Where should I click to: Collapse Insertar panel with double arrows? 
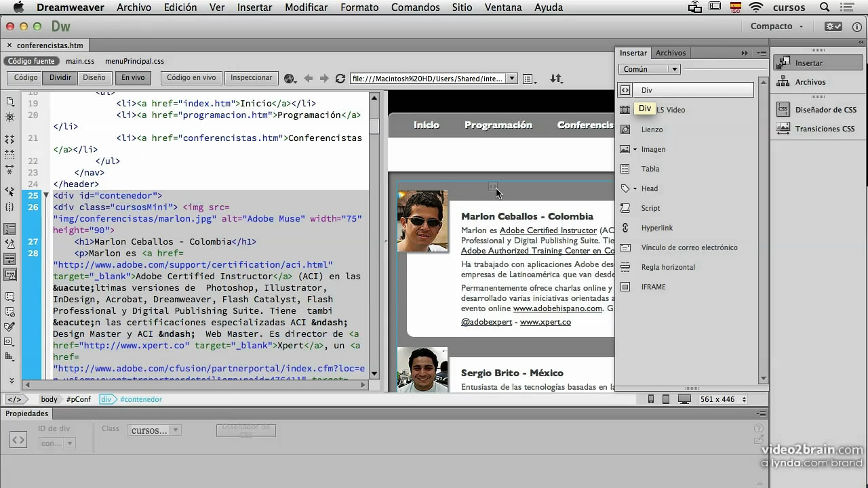click(745, 53)
